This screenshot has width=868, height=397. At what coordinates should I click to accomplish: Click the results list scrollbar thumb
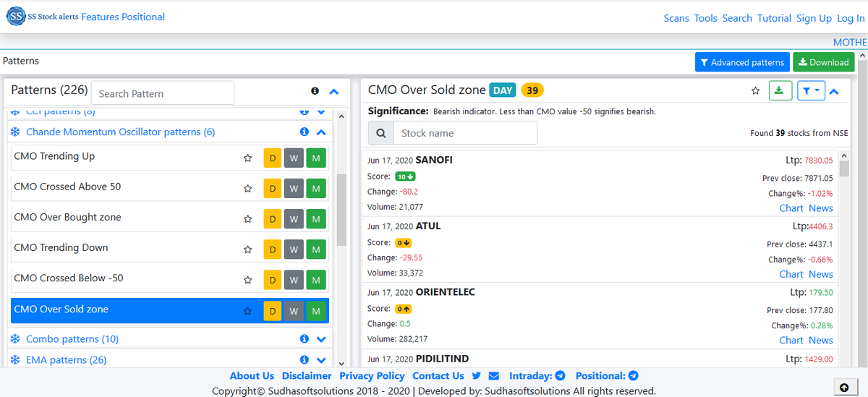coord(844,168)
